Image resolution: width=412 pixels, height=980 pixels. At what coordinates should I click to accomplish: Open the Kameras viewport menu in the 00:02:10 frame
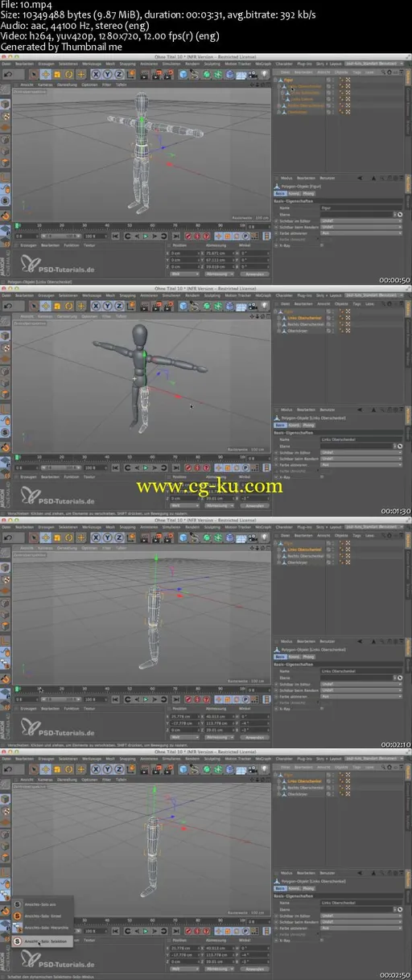[x=47, y=547]
